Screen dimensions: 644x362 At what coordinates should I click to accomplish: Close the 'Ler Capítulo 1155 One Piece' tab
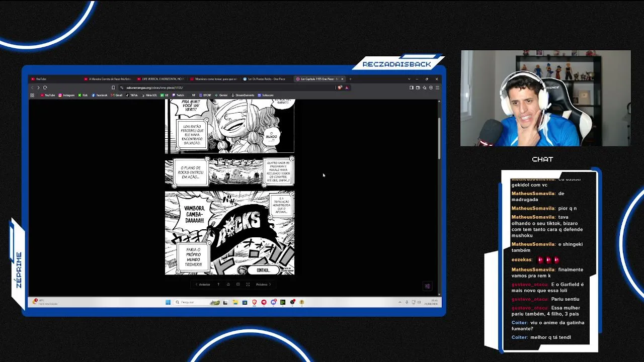[x=342, y=79]
